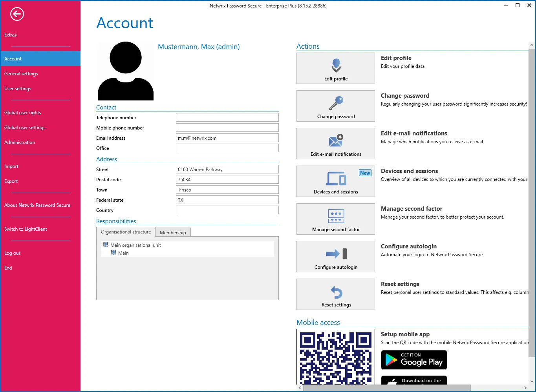Click the Street input field
Screen dimensions: 536x392
pos(227,169)
